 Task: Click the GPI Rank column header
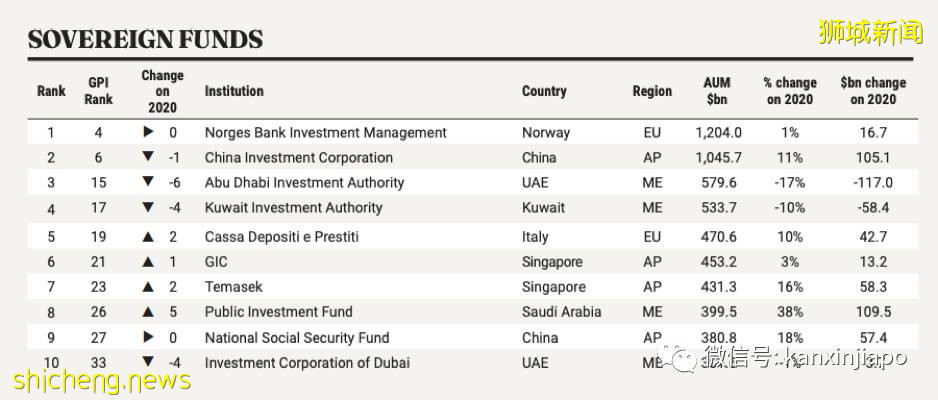pyautogui.click(x=99, y=91)
